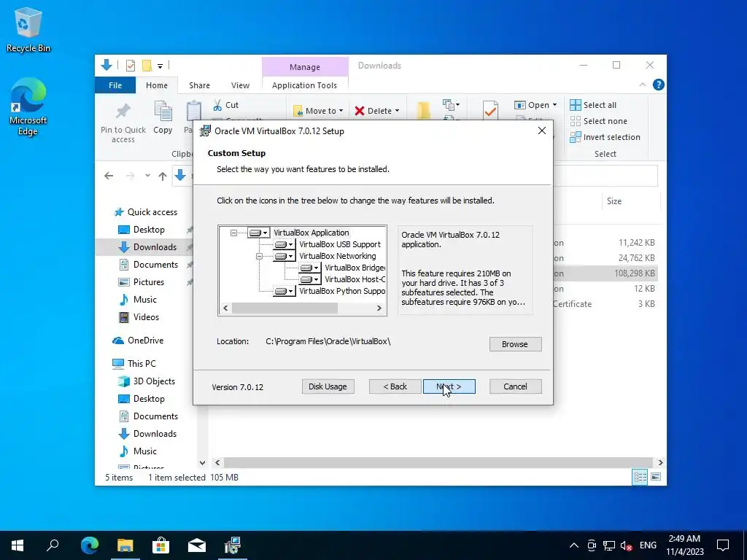Open Disk Usage information
The width and height of the screenshot is (747, 560).
click(x=328, y=386)
